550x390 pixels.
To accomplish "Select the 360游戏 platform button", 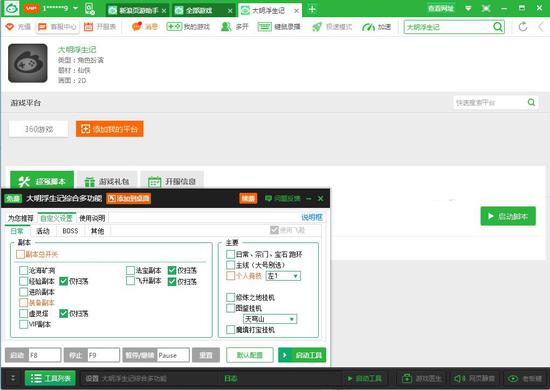I will [x=39, y=129].
